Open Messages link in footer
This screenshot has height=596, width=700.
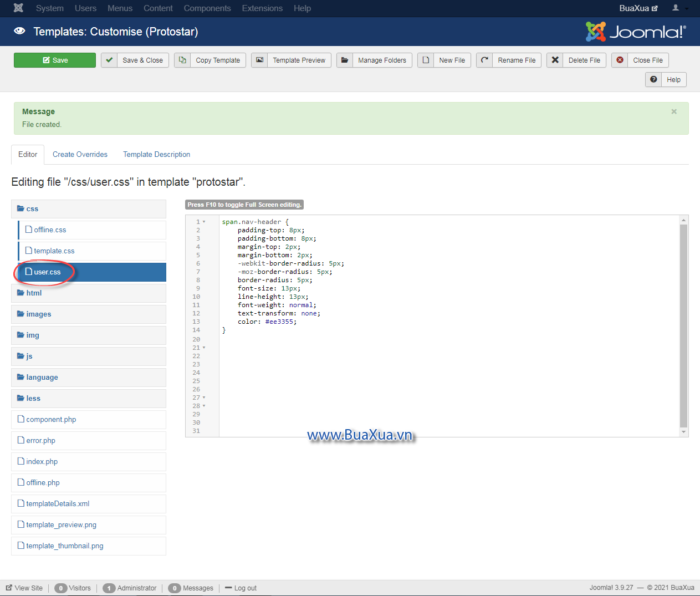coord(191,588)
